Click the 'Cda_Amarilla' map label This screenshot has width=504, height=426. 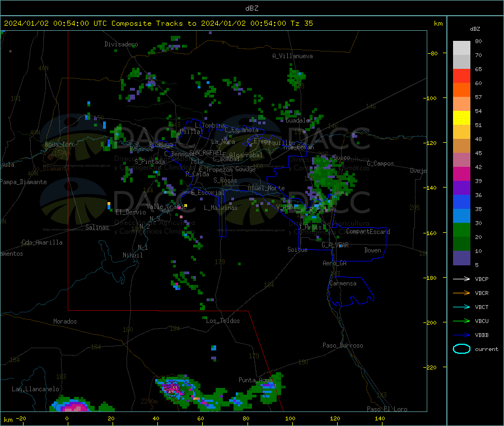click(x=42, y=242)
